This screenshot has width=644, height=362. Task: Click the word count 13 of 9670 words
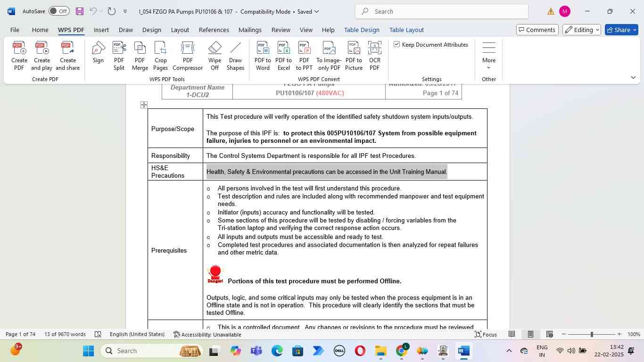65,334
